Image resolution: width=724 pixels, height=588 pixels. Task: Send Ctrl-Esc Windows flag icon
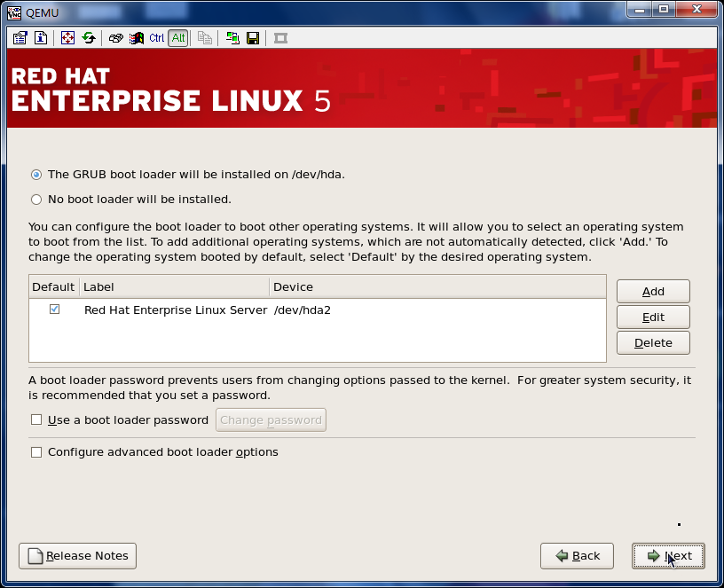coord(137,38)
